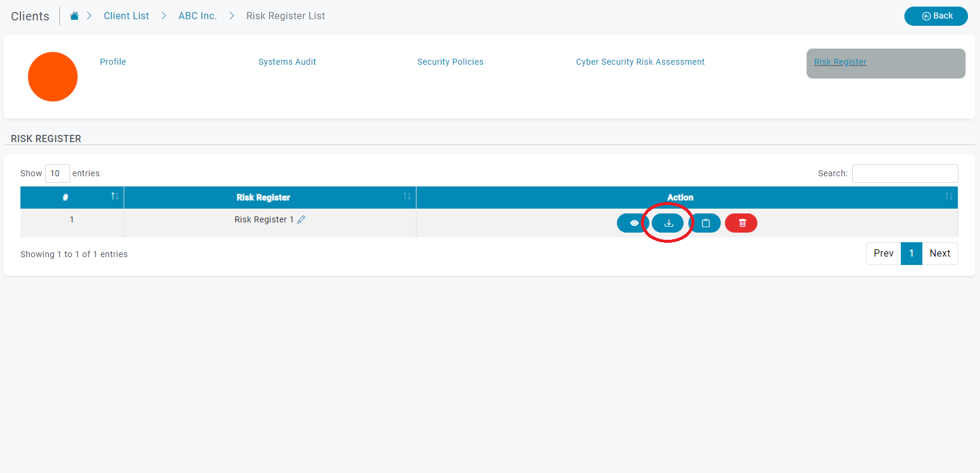
Task: View Risk Register 1 with eye icon
Action: point(633,223)
